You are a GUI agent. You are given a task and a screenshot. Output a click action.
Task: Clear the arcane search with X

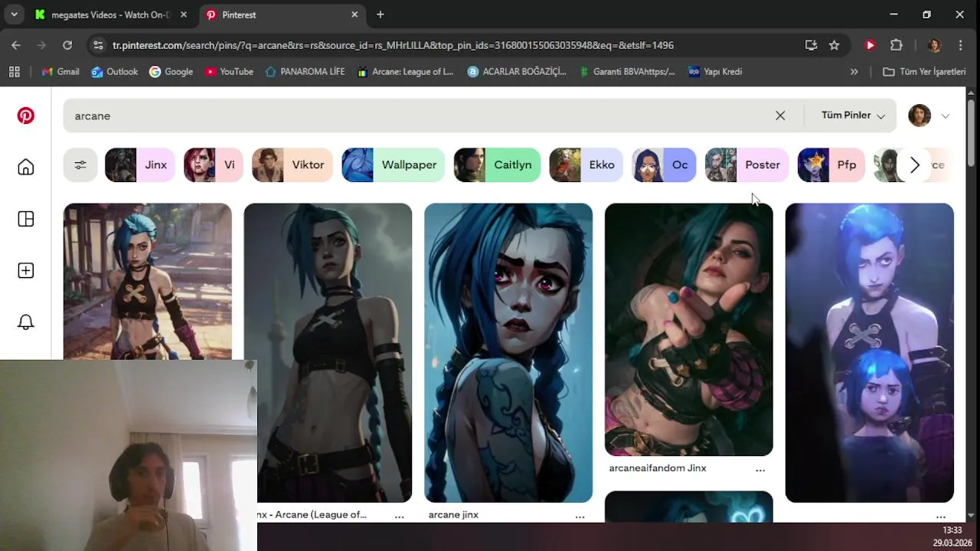pyautogui.click(x=780, y=116)
